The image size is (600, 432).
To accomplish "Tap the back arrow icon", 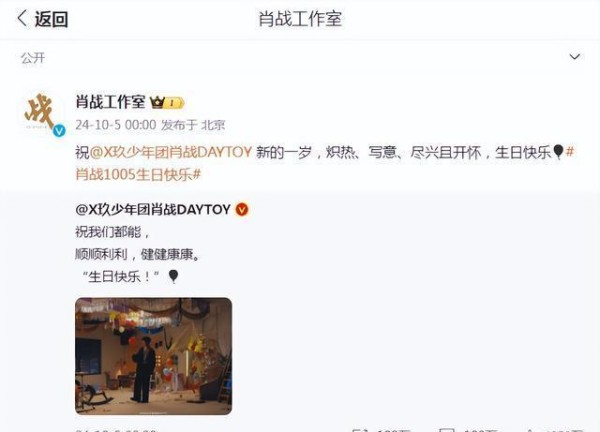I will click(x=22, y=18).
